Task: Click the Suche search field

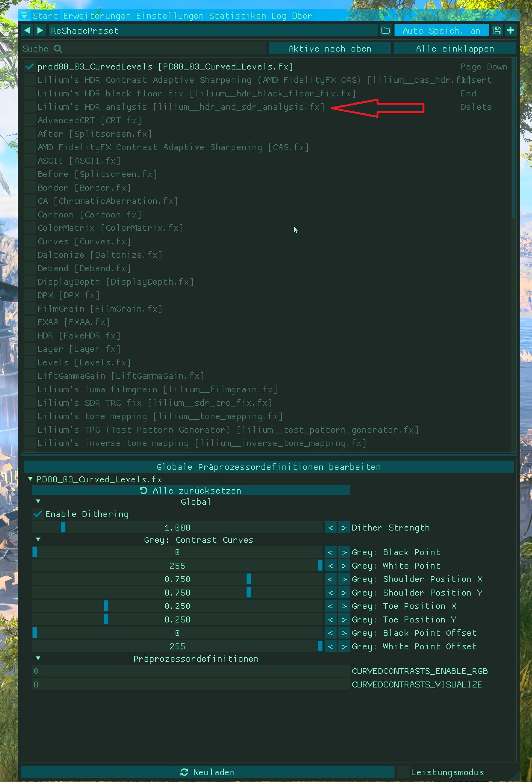Action: pos(144,49)
